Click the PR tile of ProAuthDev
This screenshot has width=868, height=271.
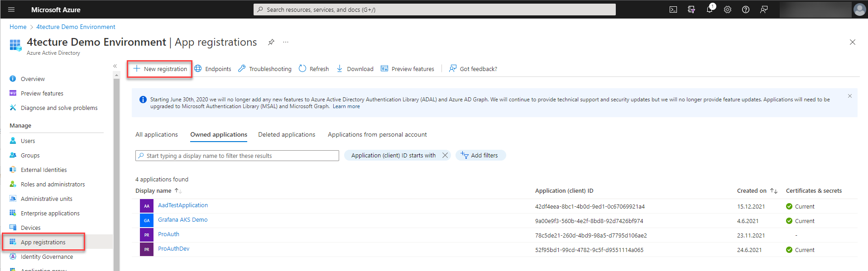click(147, 249)
